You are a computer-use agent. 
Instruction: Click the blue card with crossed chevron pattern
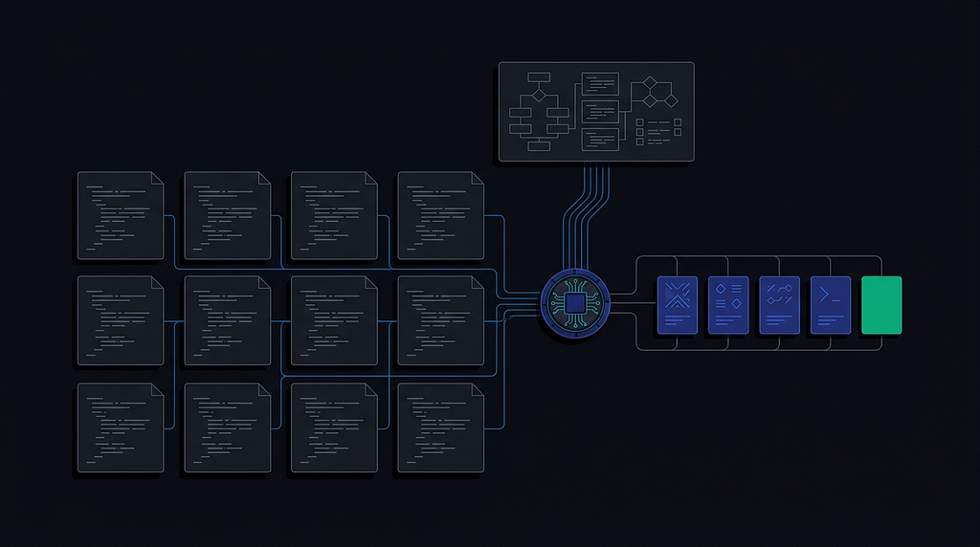[678, 305]
